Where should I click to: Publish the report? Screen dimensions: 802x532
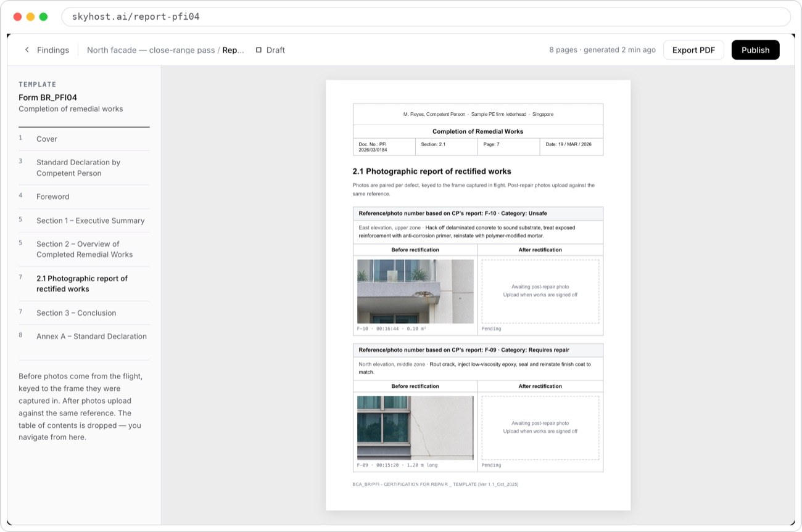point(755,50)
